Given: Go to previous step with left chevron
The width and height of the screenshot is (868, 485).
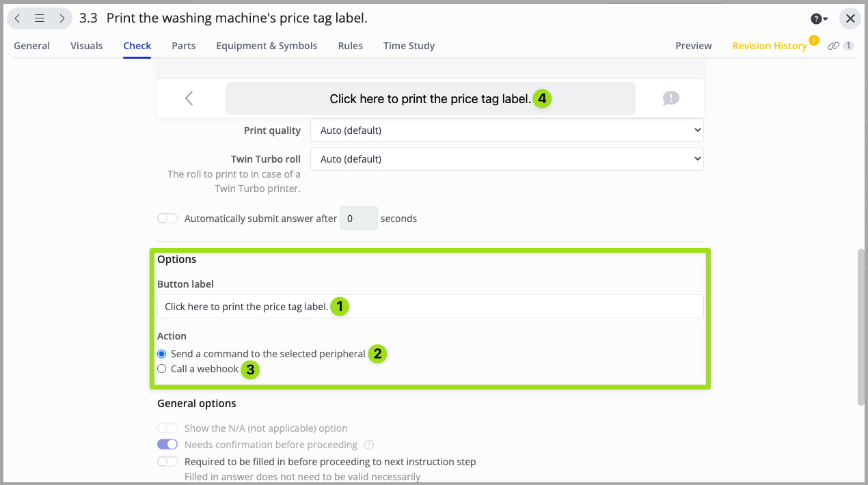Looking at the screenshot, I should click(x=18, y=18).
